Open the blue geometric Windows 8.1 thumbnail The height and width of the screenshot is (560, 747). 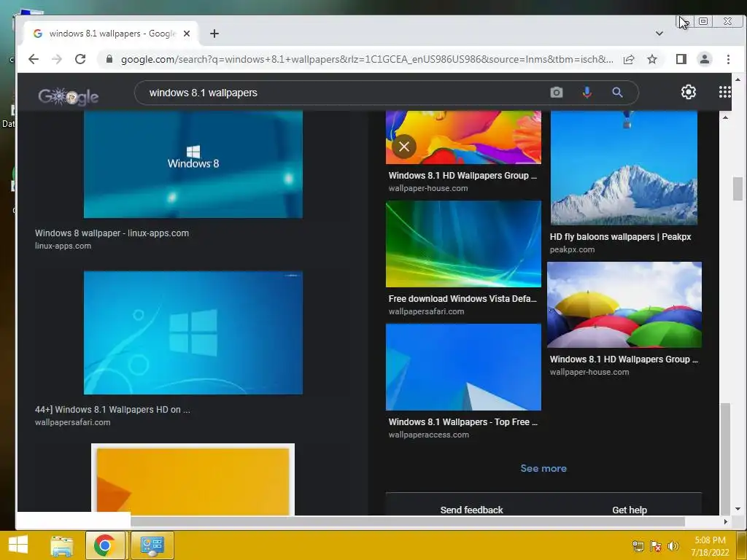click(463, 367)
